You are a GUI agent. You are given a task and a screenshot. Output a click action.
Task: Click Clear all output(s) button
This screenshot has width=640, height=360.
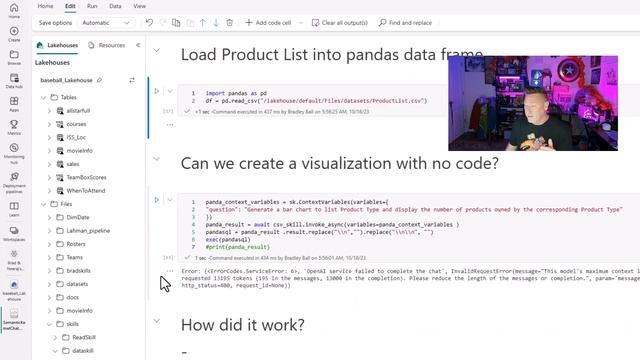[x=340, y=23]
